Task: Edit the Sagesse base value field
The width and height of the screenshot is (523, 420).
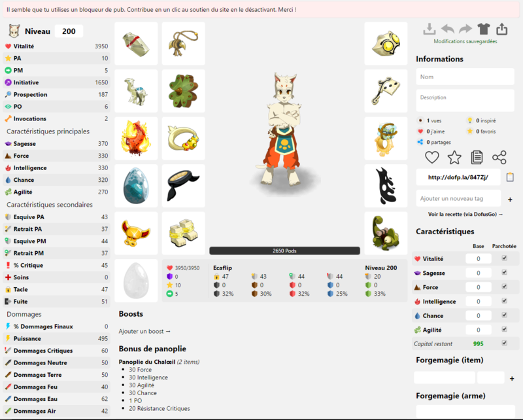Action: coord(479,273)
